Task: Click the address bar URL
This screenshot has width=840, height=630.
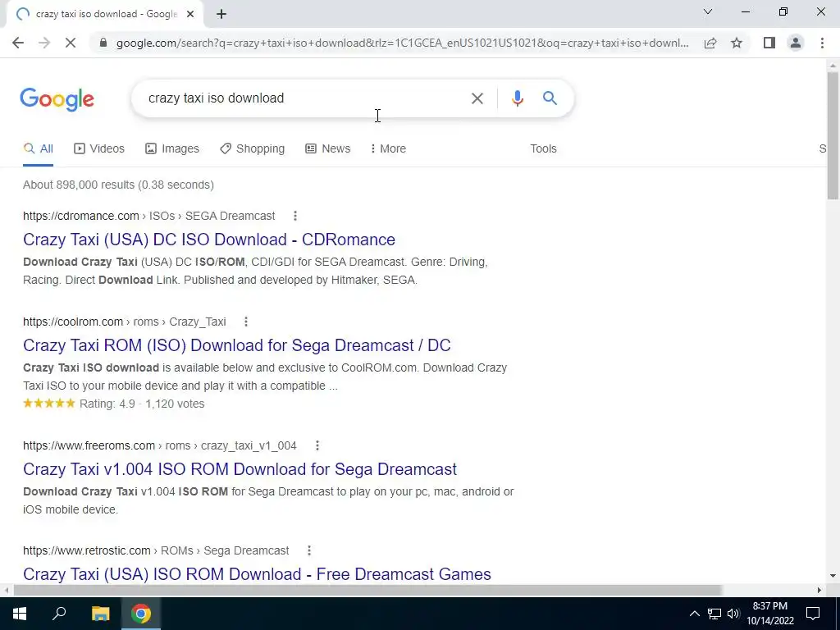Action: [x=402, y=43]
